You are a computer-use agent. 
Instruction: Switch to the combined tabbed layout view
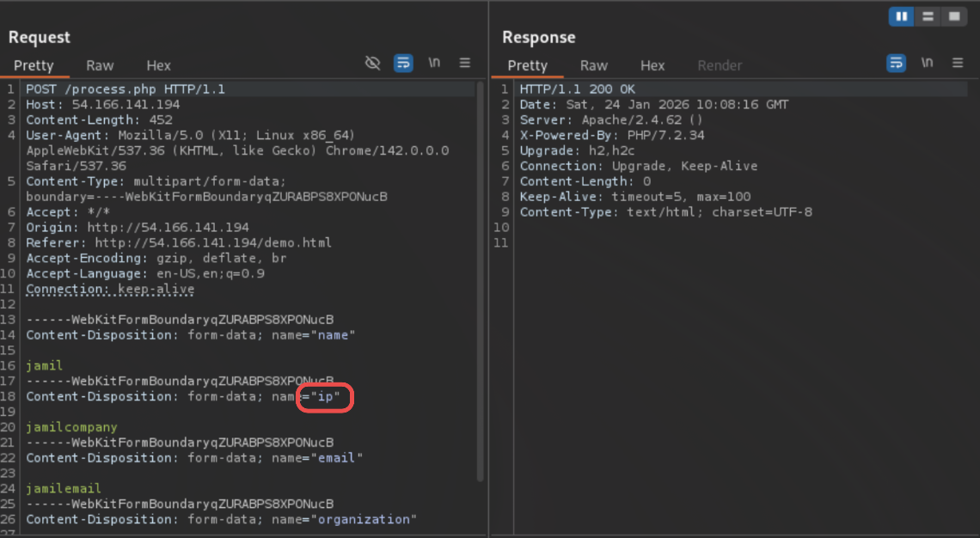[x=952, y=16]
